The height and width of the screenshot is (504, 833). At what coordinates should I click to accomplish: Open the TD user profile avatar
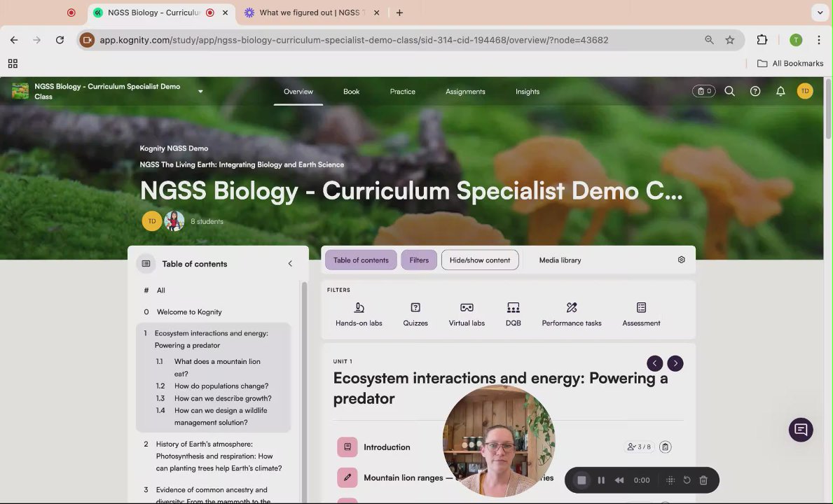tap(805, 91)
